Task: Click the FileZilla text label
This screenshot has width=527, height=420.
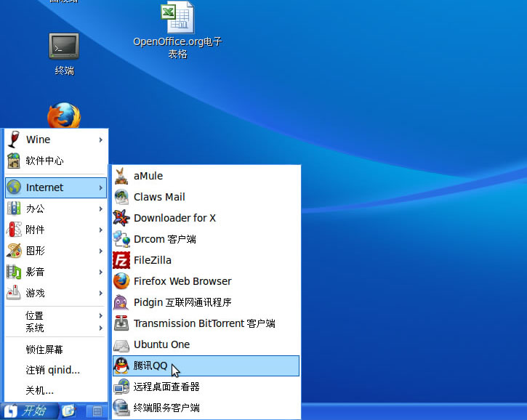Action: tap(153, 260)
